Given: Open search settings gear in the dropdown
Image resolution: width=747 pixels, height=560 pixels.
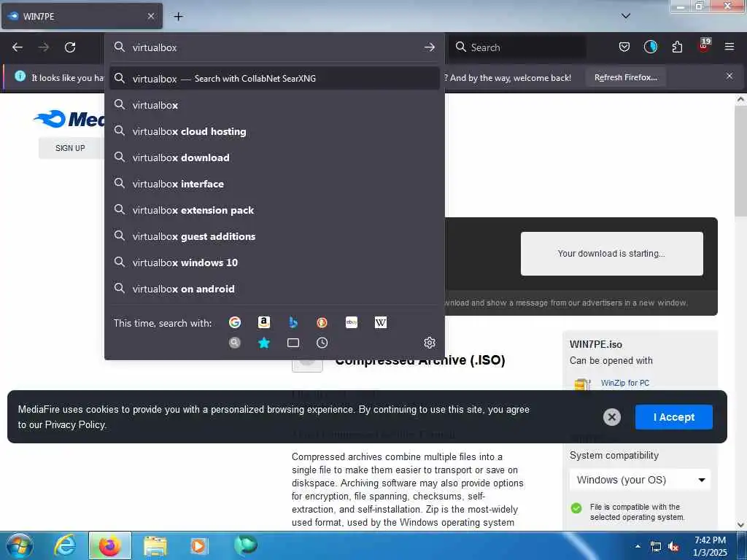Looking at the screenshot, I should point(430,343).
